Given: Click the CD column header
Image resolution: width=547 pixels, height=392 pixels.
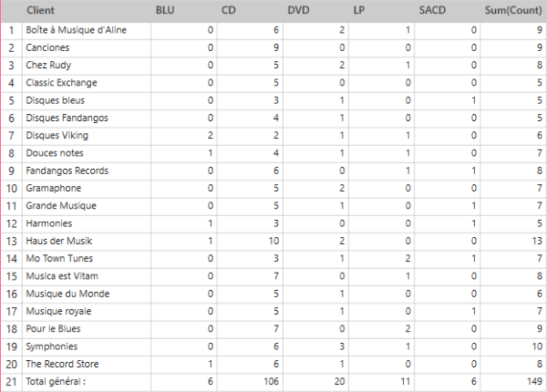Looking at the screenshot, I should point(231,11).
